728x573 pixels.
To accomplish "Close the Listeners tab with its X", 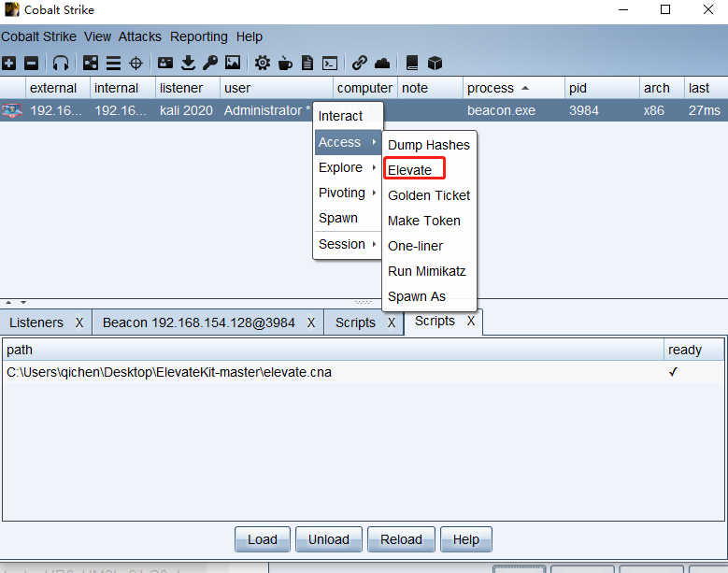I will click(79, 322).
